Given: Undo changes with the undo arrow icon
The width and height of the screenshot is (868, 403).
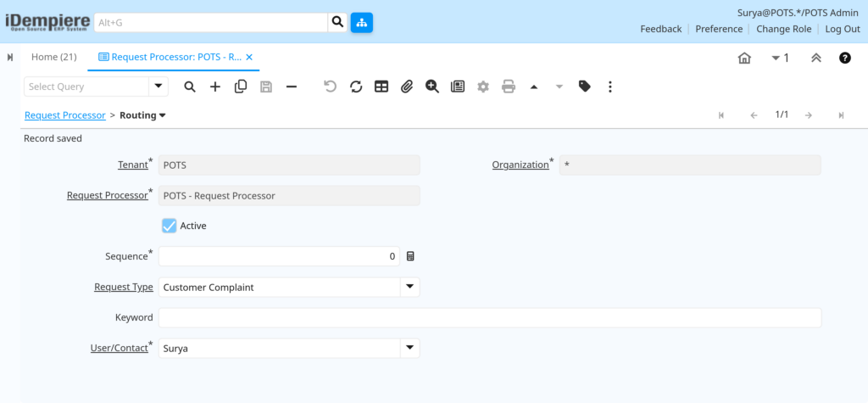Looking at the screenshot, I should point(331,87).
